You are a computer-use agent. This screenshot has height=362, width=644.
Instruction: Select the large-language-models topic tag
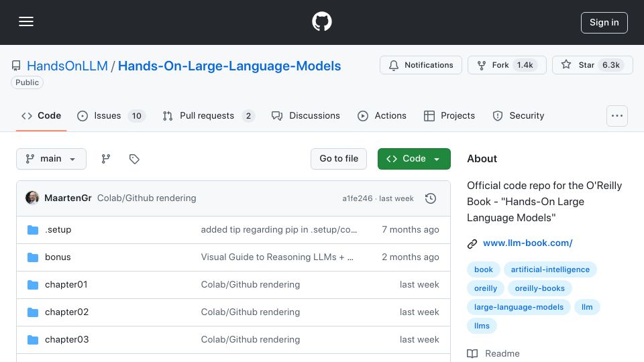click(519, 308)
